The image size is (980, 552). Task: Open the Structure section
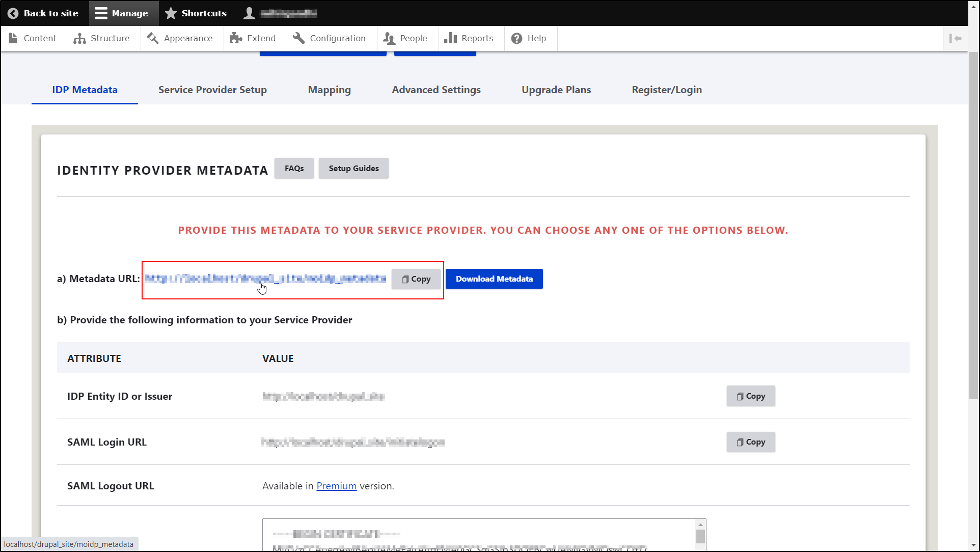[x=103, y=38]
